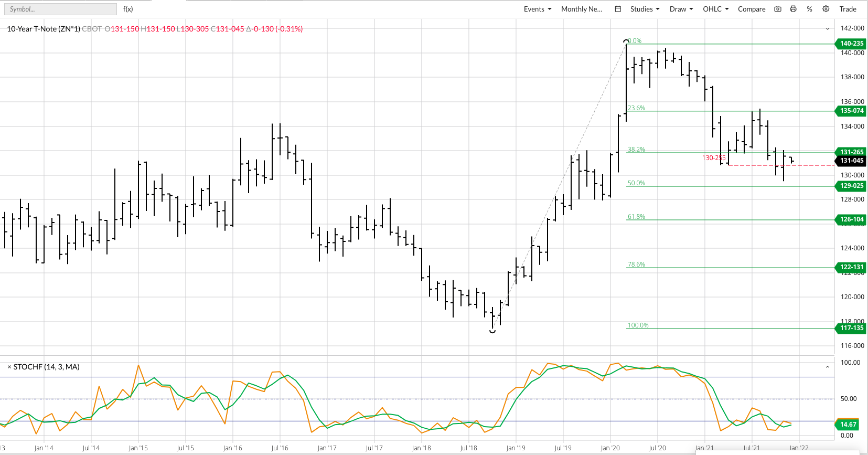
Task: Open the OHLC chart type dropdown
Action: tap(715, 9)
